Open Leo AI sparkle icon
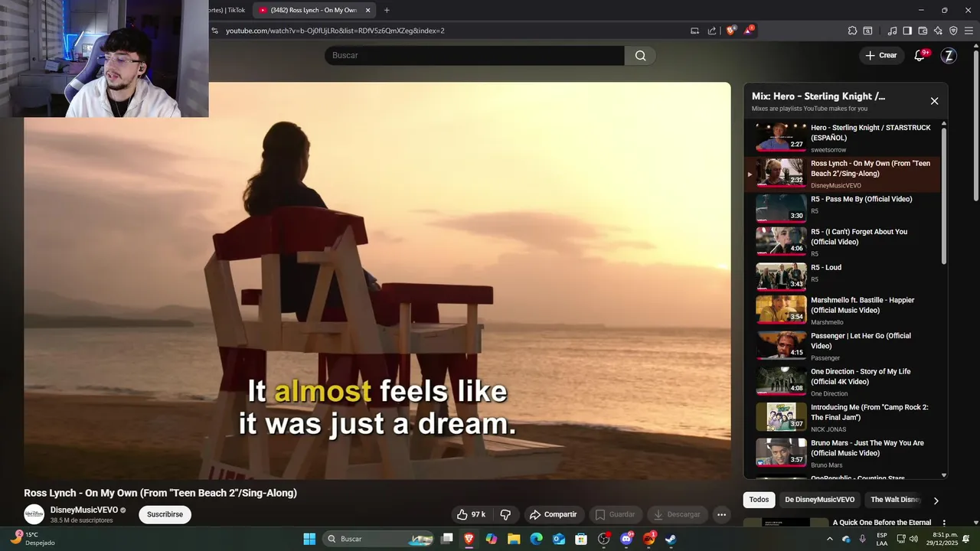Viewport: 980px width, 551px height. [x=938, y=31]
